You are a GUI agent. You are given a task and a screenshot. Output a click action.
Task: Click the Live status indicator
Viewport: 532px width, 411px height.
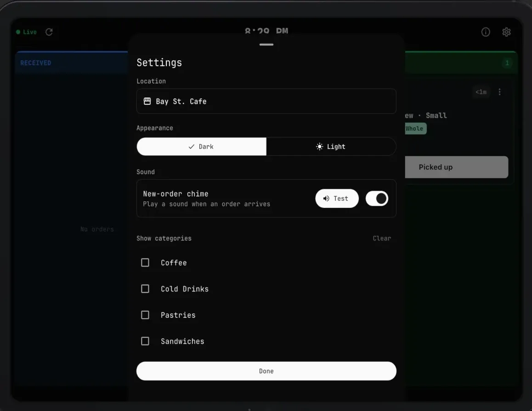(x=27, y=32)
